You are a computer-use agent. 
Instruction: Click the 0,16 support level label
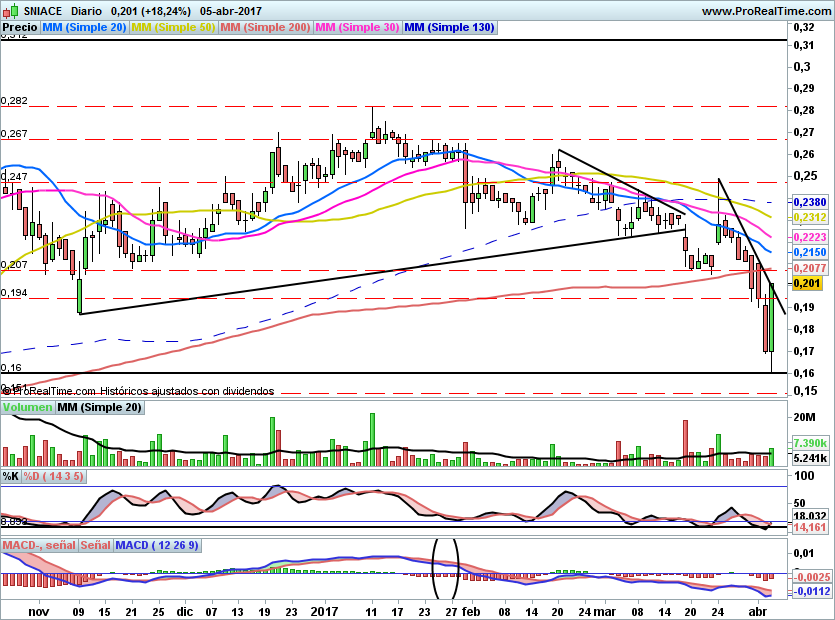tap(11, 368)
